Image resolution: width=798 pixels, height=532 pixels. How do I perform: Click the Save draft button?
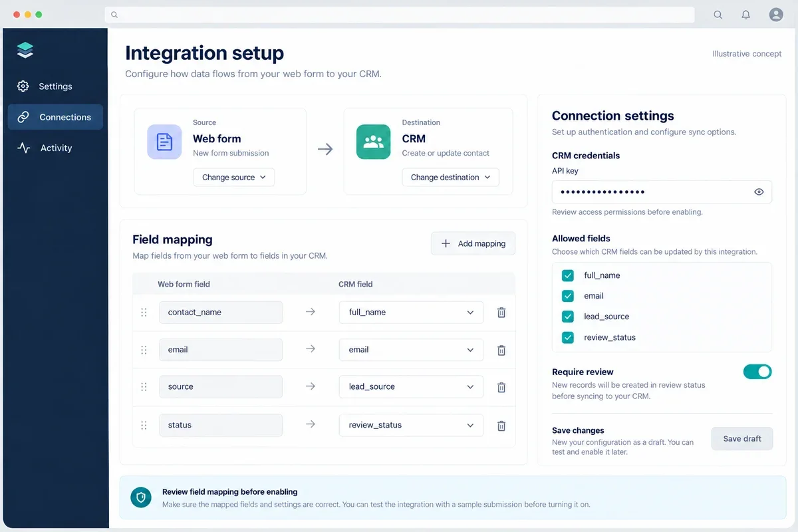742,439
